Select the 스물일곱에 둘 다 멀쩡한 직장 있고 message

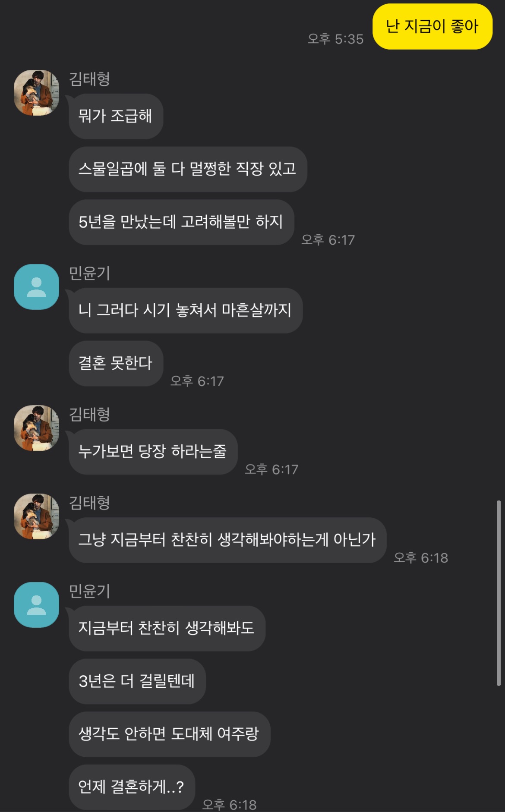pyautogui.click(x=188, y=169)
